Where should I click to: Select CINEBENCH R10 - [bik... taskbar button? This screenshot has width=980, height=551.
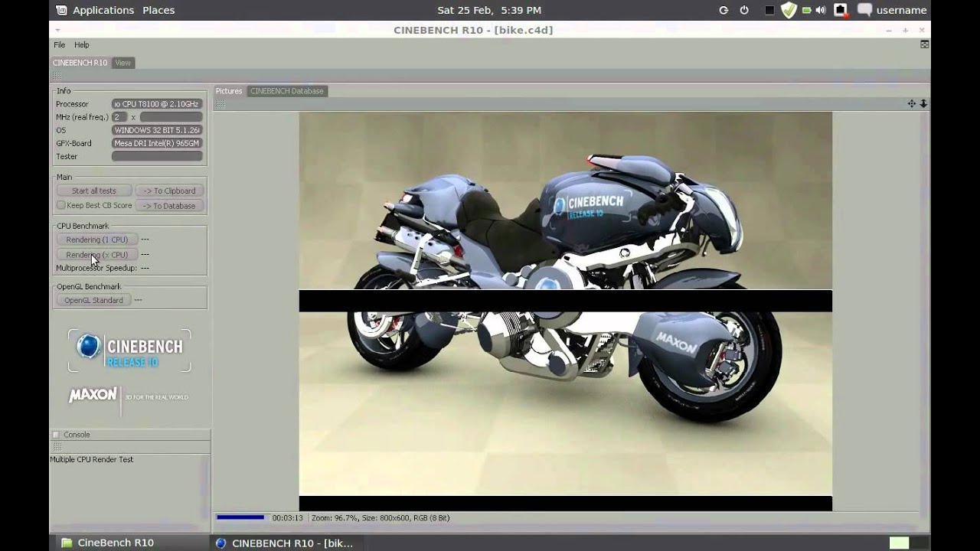(285, 543)
